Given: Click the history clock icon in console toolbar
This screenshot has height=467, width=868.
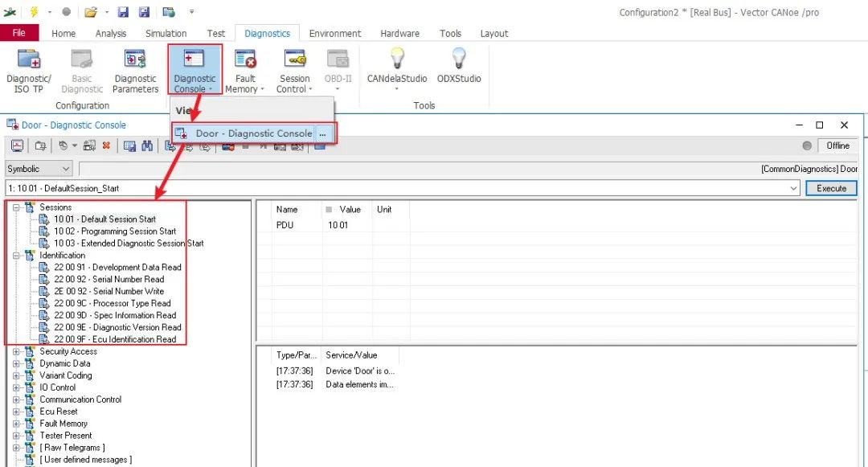Looking at the screenshot, I should click(63, 145).
